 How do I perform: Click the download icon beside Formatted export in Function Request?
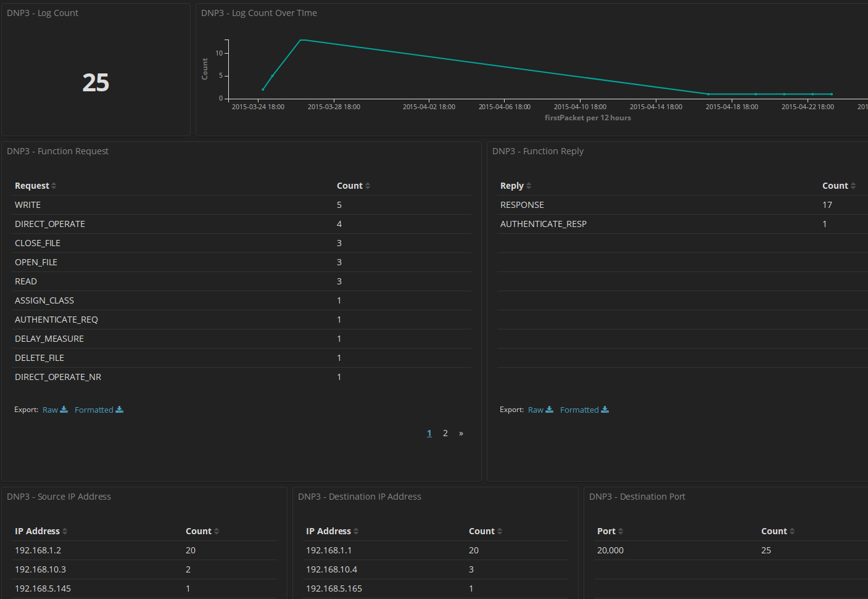(120, 409)
